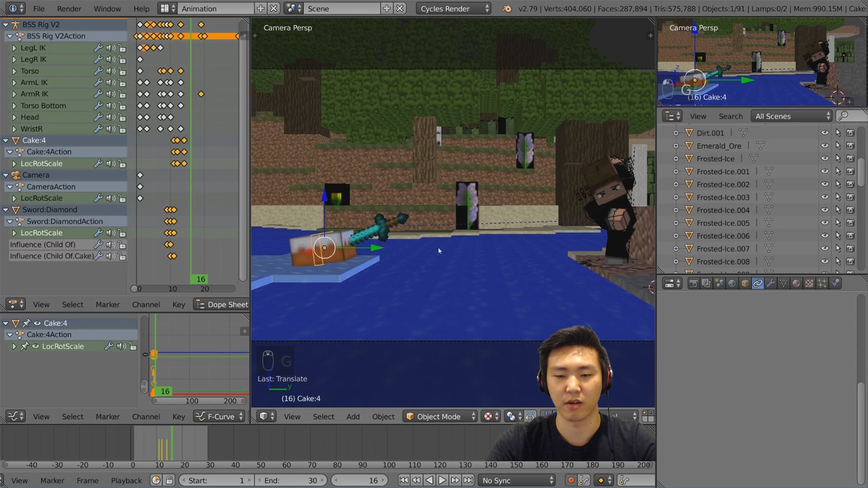Image resolution: width=868 pixels, height=488 pixels.
Task: Jump to the first frame
Action: [403, 481]
